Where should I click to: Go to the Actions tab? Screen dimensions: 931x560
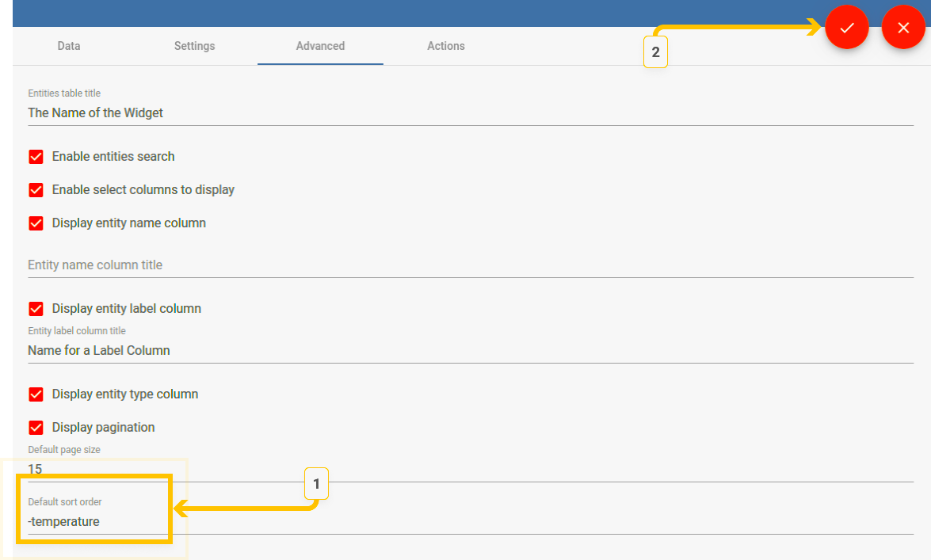click(x=446, y=46)
